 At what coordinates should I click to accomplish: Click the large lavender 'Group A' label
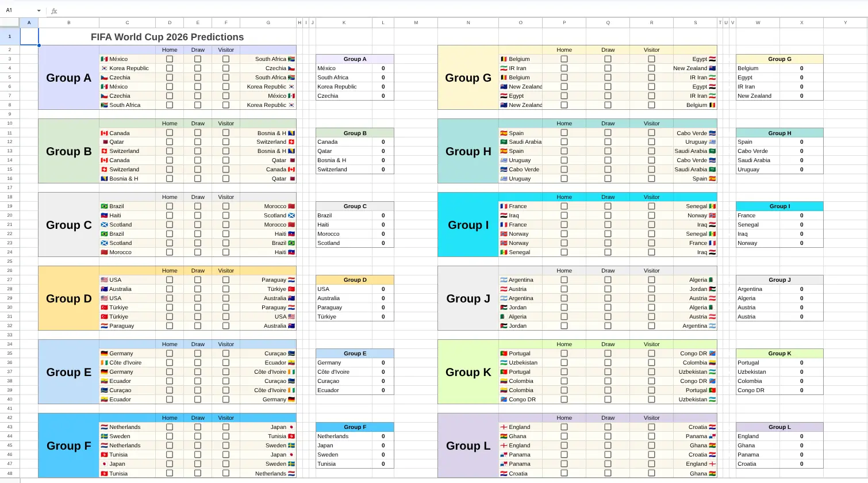point(69,78)
